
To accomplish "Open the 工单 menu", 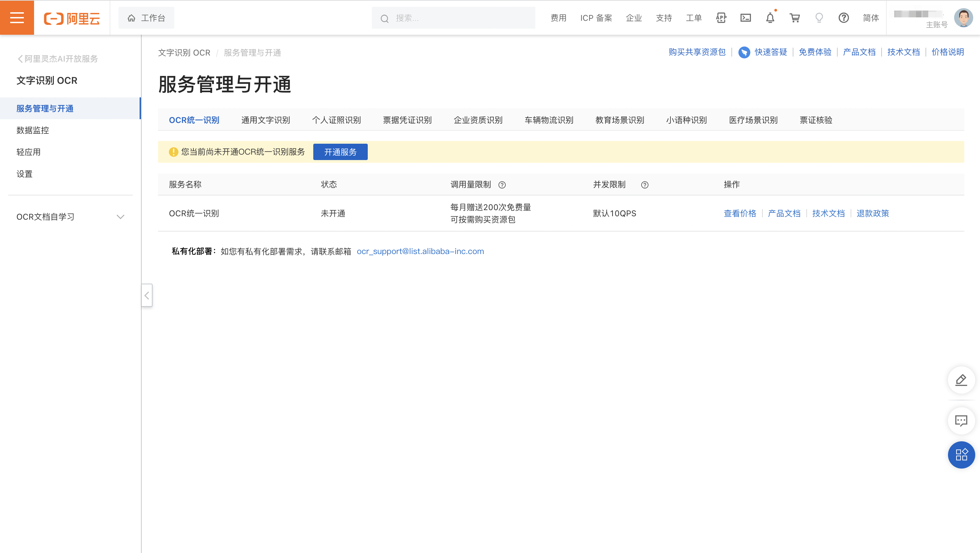I will pos(694,18).
